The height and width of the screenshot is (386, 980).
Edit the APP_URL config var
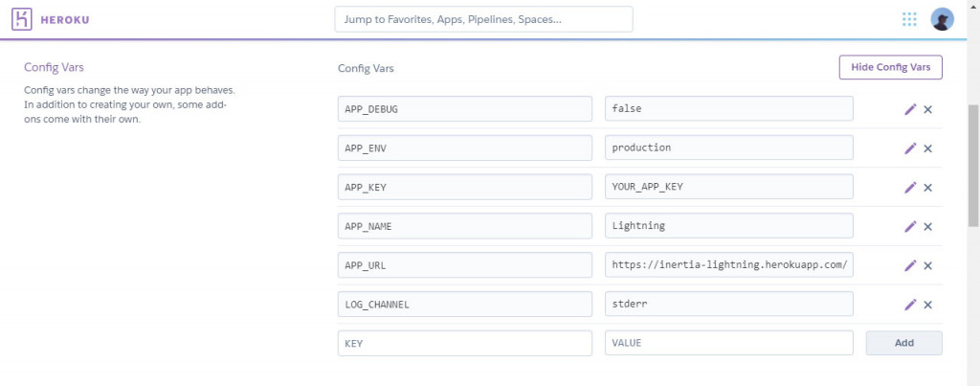tap(910, 265)
